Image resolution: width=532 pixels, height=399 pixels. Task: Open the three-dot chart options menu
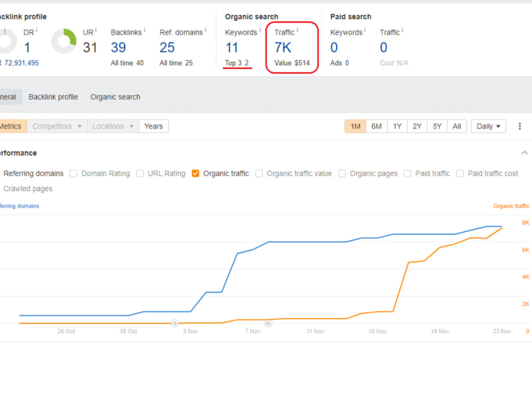(519, 126)
